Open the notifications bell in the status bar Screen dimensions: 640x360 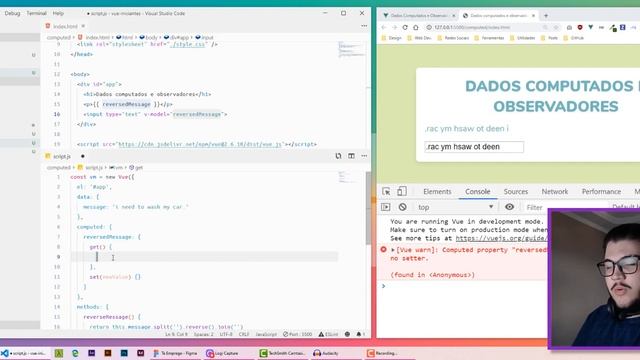(x=359, y=334)
